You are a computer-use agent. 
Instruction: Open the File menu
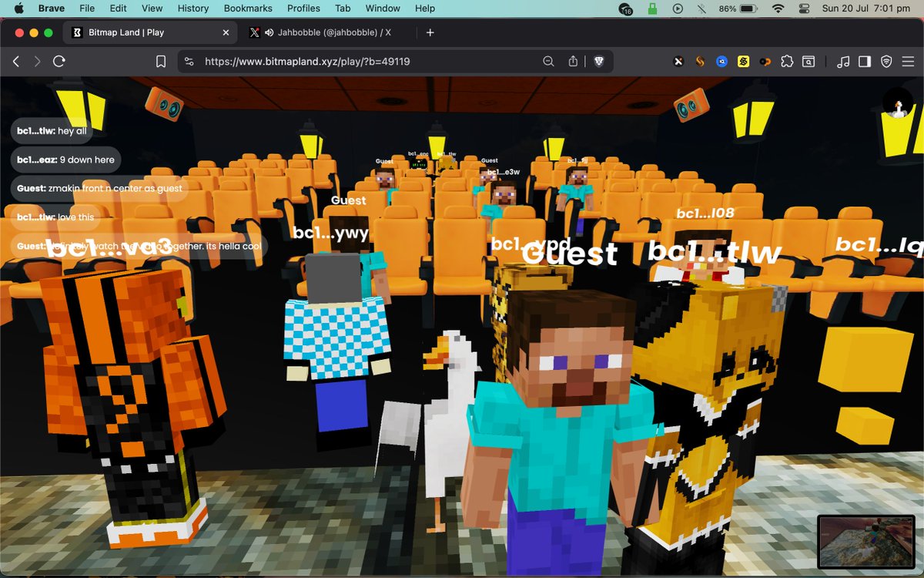(x=87, y=8)
